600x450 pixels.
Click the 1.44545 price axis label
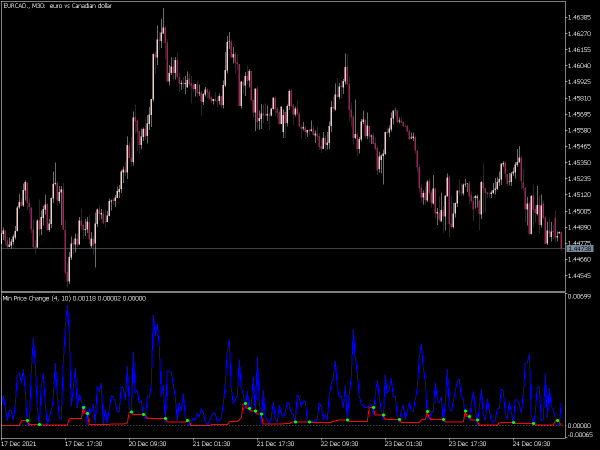click(579, 276)
